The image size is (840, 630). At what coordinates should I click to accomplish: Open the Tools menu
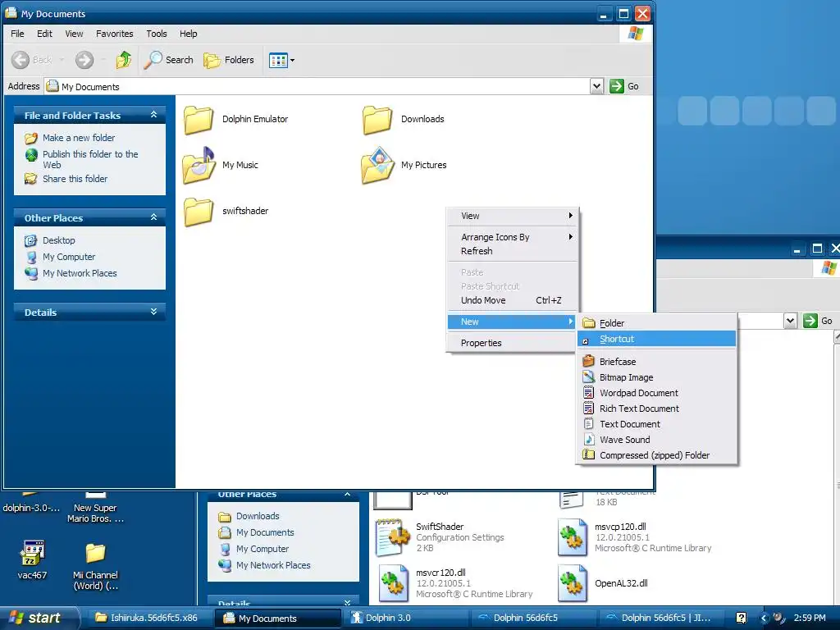click(157, 34)
